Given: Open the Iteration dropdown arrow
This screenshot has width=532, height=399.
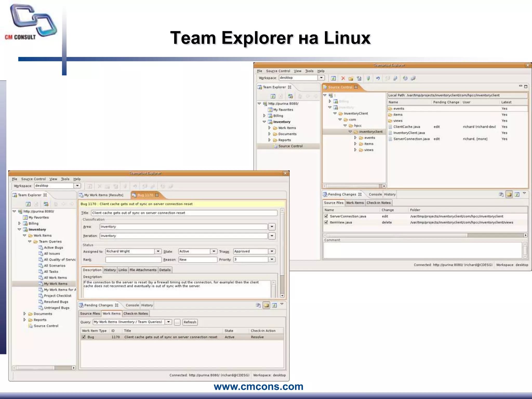Looking at the screenshot, I should click(272, 236).
